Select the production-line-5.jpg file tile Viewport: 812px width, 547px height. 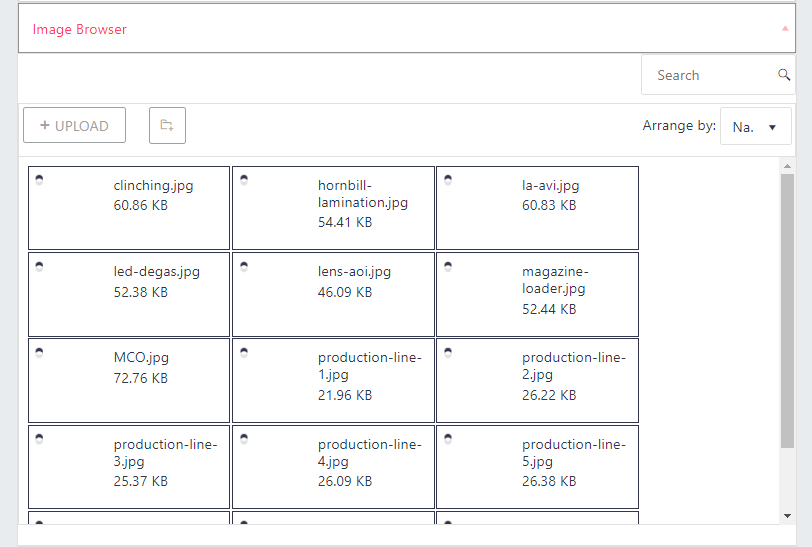point(537,466)
